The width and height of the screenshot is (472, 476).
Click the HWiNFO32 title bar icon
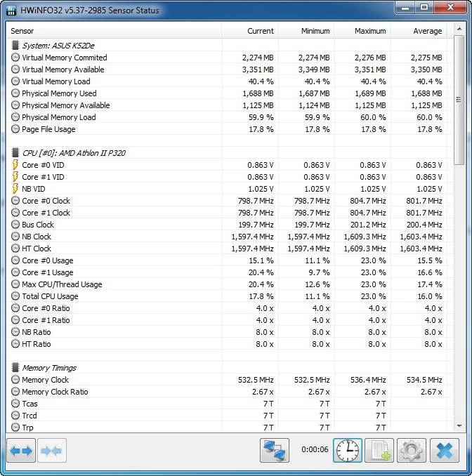pos(11,11)
